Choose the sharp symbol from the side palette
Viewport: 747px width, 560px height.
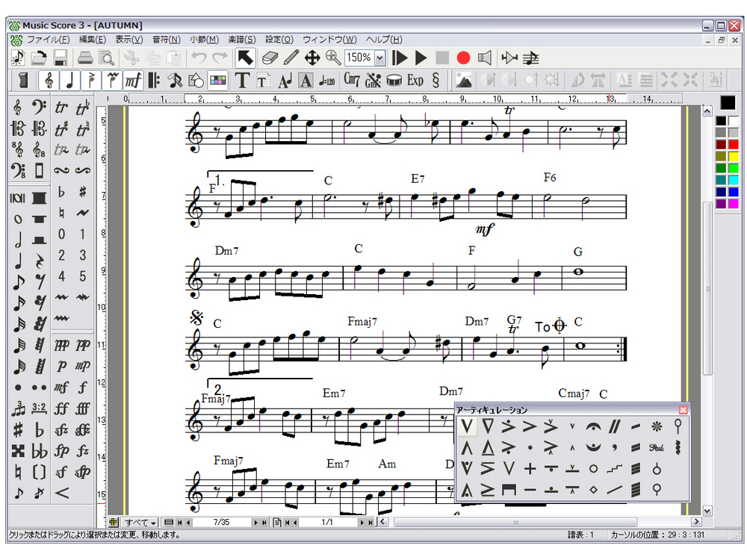click(x=84, y=191)
